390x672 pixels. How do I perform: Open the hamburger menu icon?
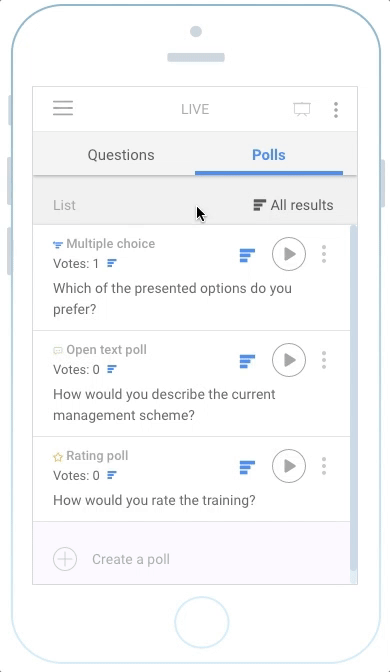pos(63,108)
